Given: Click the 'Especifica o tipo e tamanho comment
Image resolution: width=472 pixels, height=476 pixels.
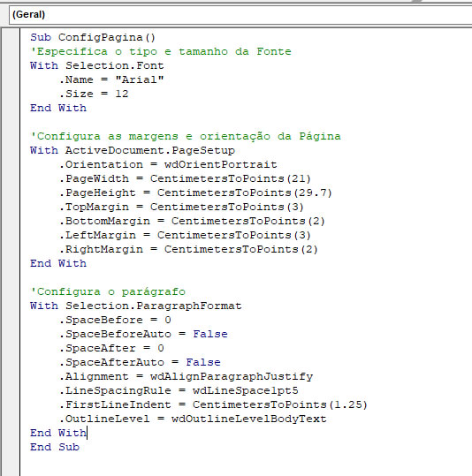Looking at the screenshot, I should click(x=161, y=51).
